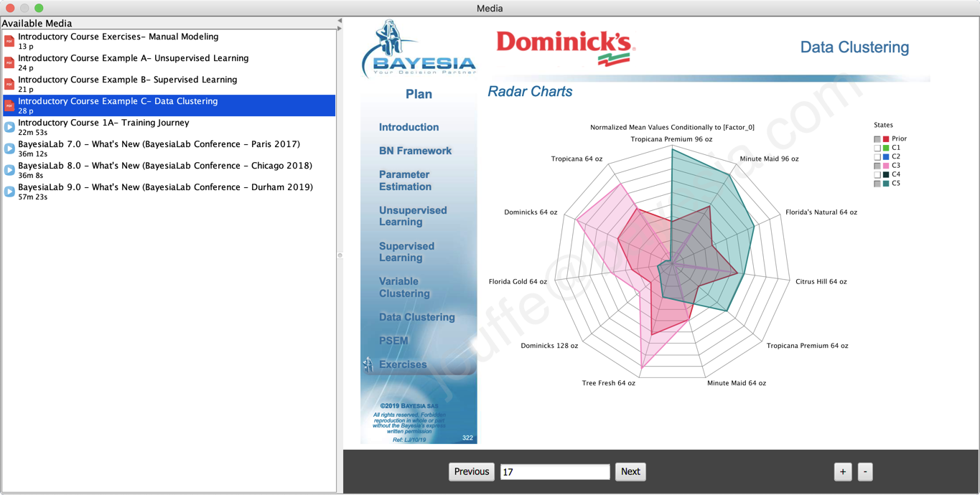Toggle the Prior state checkbox
Image resolution: width=980 pixels, height=495 pixels.
pyautogui.click(x=877, y=139)
